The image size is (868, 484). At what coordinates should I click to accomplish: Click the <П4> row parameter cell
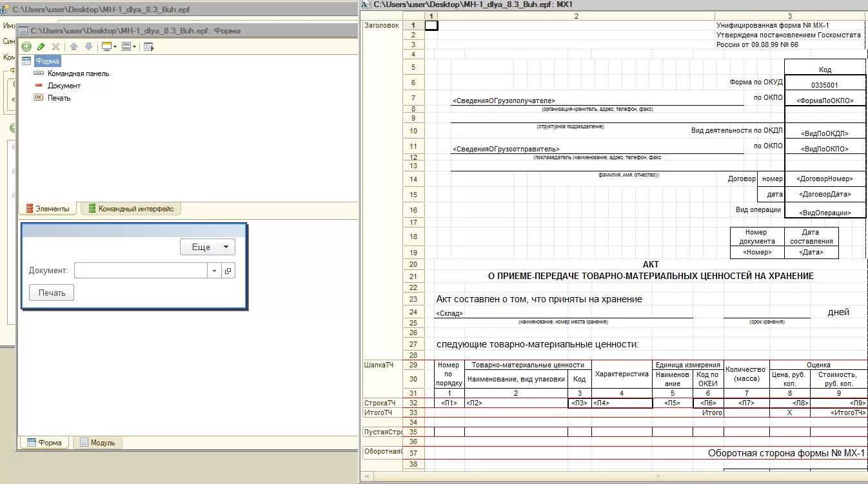[622, 403]
